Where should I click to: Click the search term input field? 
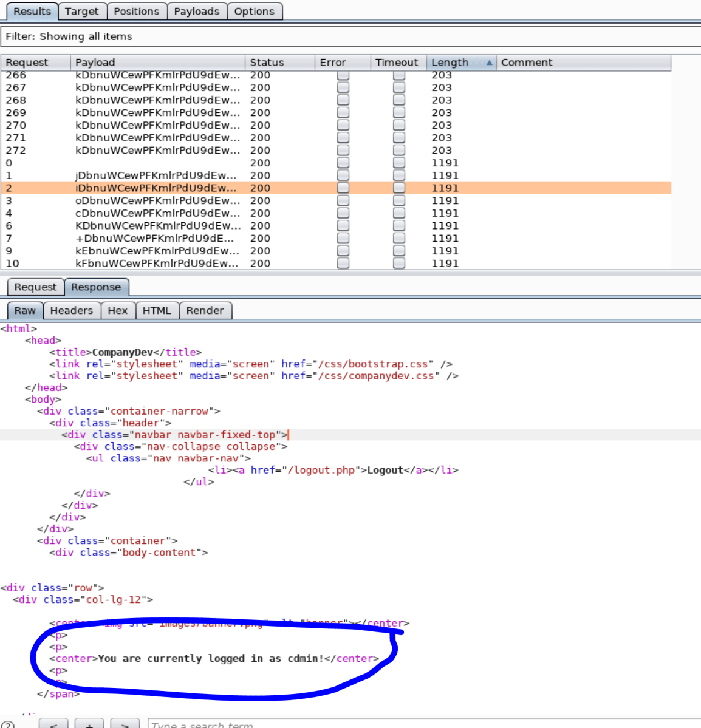tap(243, 724)
